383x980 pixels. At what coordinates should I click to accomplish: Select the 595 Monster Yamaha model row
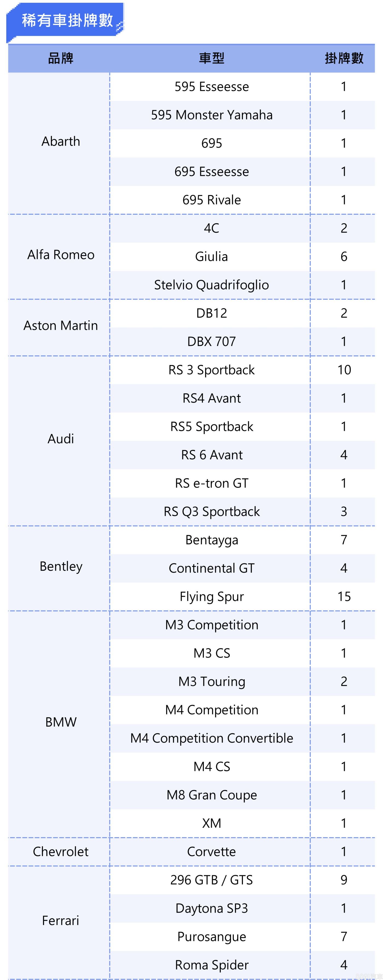[212, 115]
